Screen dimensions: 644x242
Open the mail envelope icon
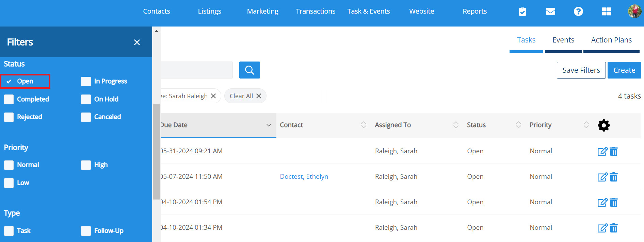550,12
